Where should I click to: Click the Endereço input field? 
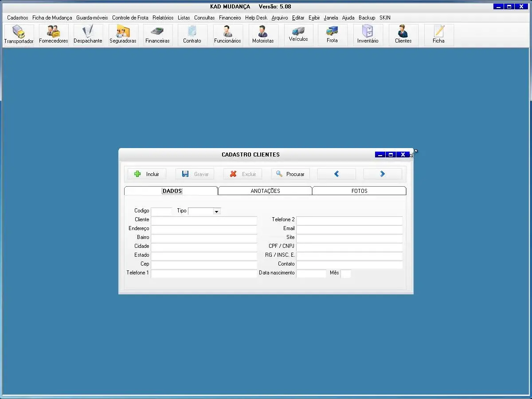204,229
